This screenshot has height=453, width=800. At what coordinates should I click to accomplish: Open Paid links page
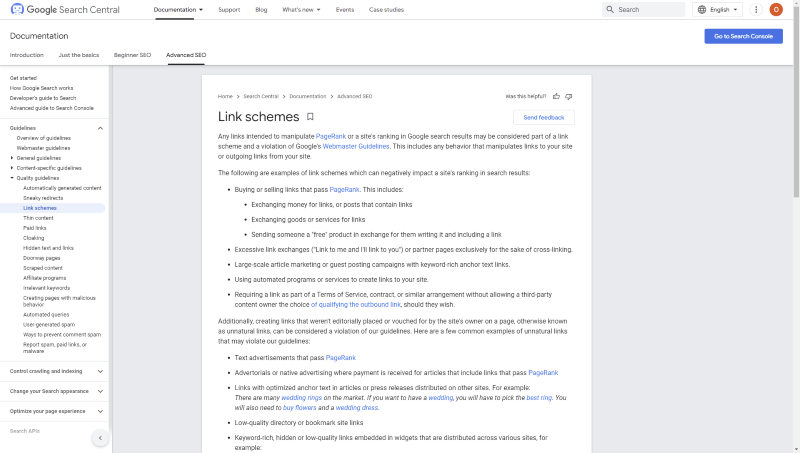point(35,228)
